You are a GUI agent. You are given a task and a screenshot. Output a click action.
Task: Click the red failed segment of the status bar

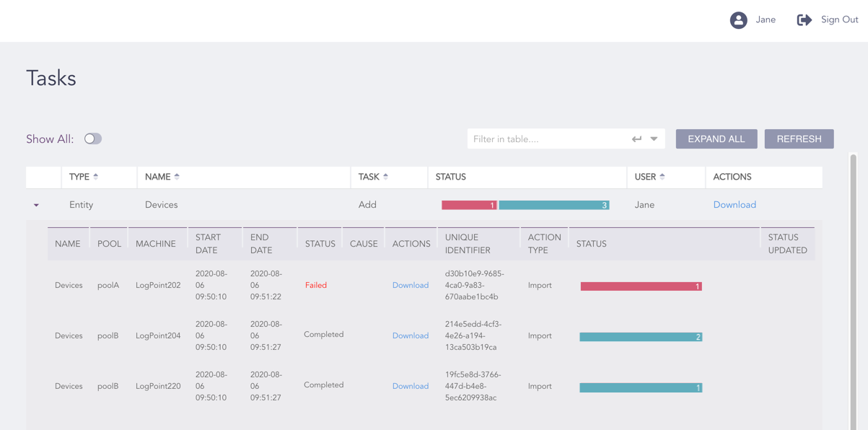pyautogui.click(x=469, y=204)
